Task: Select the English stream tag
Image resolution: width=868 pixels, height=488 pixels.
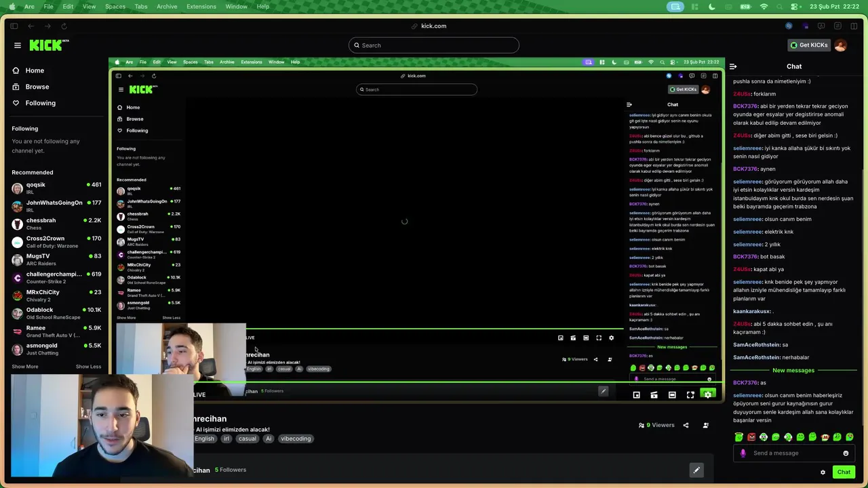Action: (x=204, y=439)
